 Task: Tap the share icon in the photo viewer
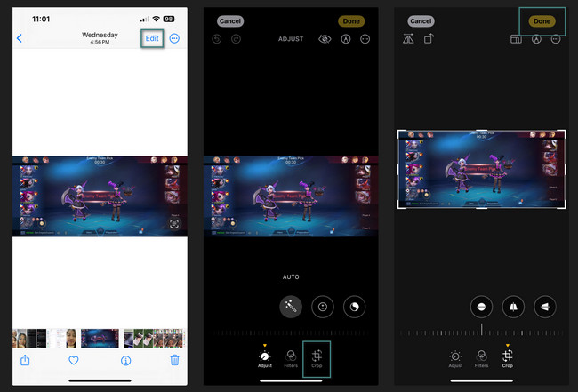25,360
